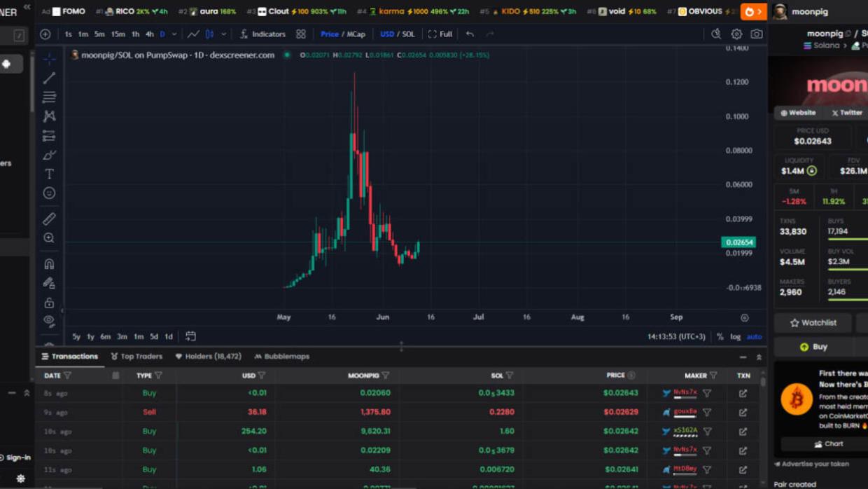Viewport: 868px width, 489px height.
Task: Open explorer link for Sell 36.18 transaction
Action: pos(743,413)
